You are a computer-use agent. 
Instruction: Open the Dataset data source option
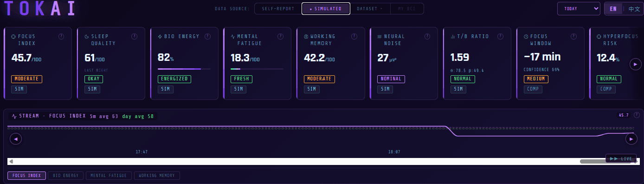pos(370,9)
